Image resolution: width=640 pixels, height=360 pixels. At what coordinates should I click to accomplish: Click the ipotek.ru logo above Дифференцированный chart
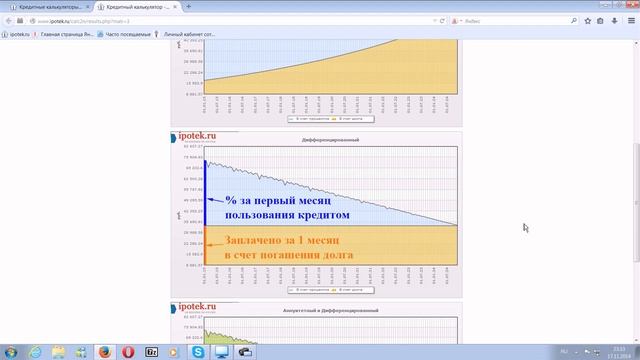[x=197, y=136]
